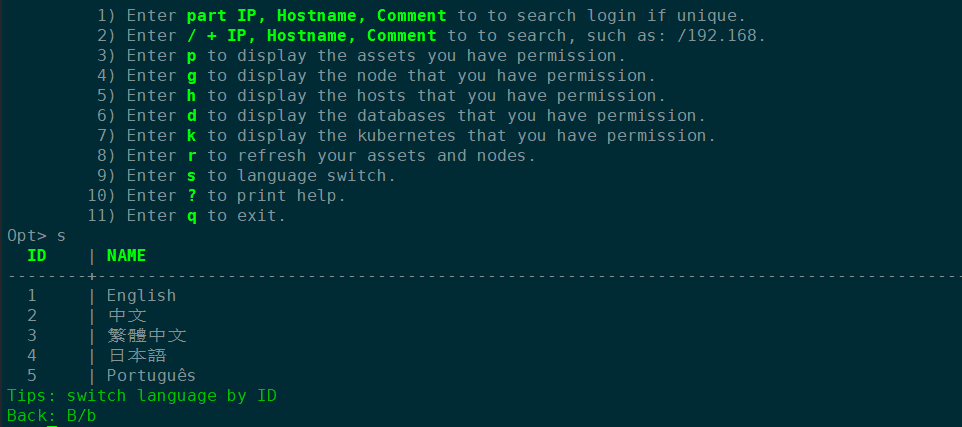Click the green 'k' kubernetes key hint

click(192, 136)
